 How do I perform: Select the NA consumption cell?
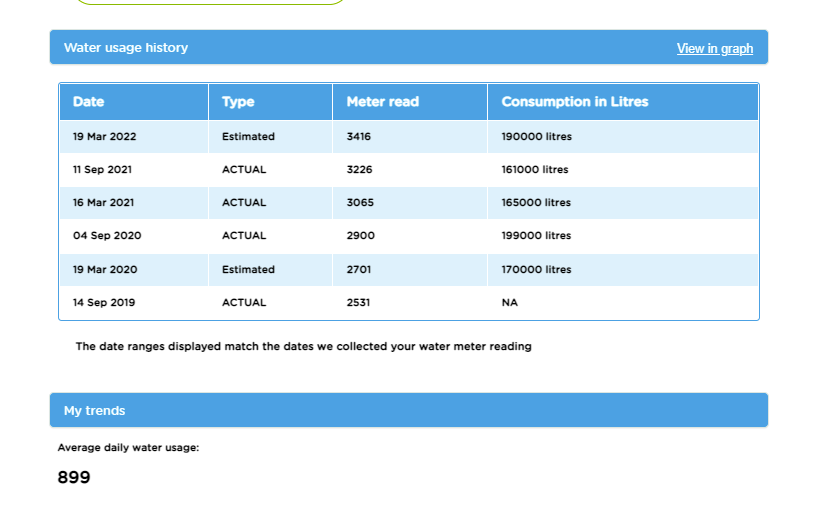510,302
